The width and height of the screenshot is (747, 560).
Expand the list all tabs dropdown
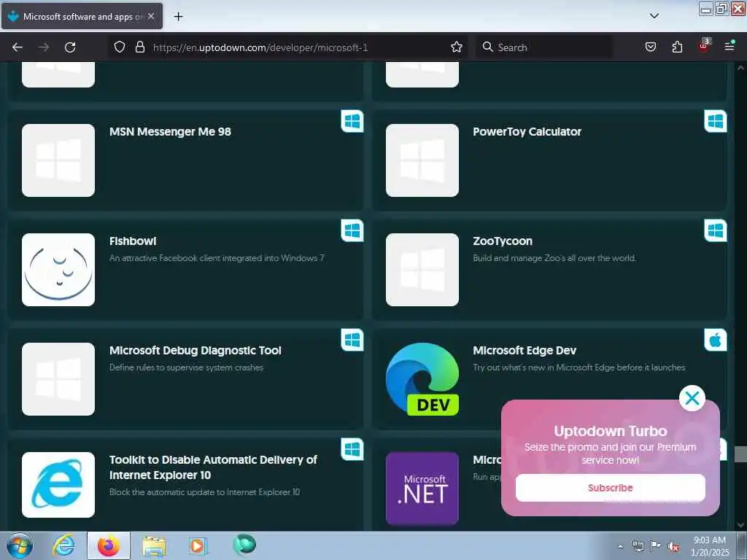coord(654,16)
